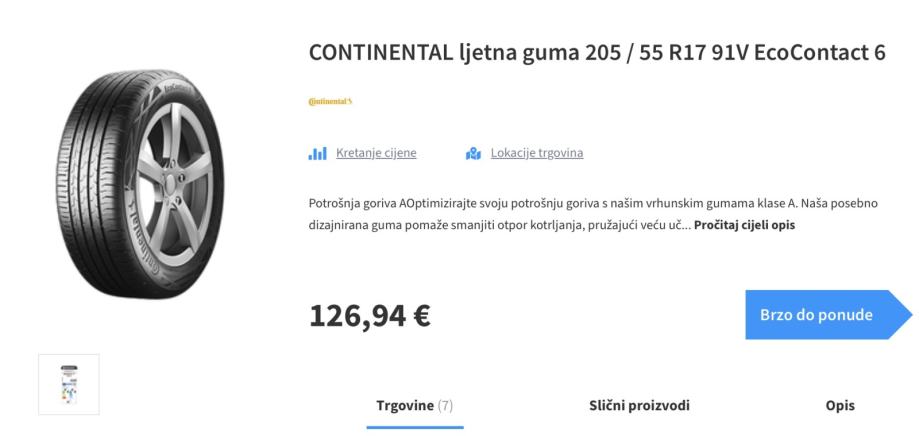Click the store locations map pin icon
Screen dimensions: 919x436
474,153
